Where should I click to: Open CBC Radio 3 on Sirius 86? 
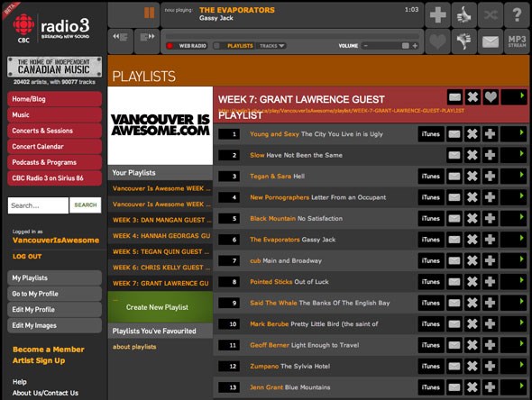55,178
